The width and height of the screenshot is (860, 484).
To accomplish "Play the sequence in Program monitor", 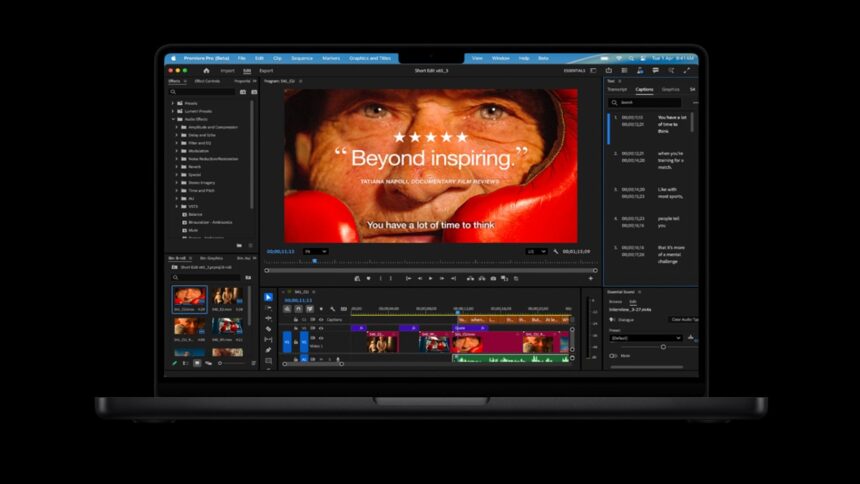I will [431, 279].
